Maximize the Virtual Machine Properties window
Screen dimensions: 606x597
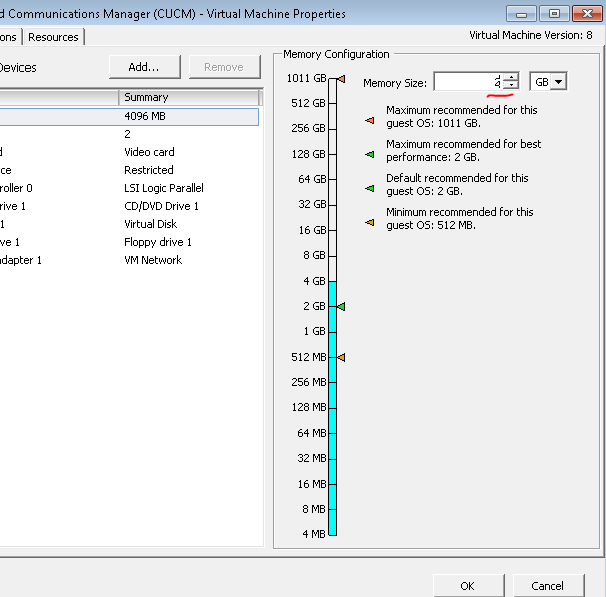tap(554, 14)
